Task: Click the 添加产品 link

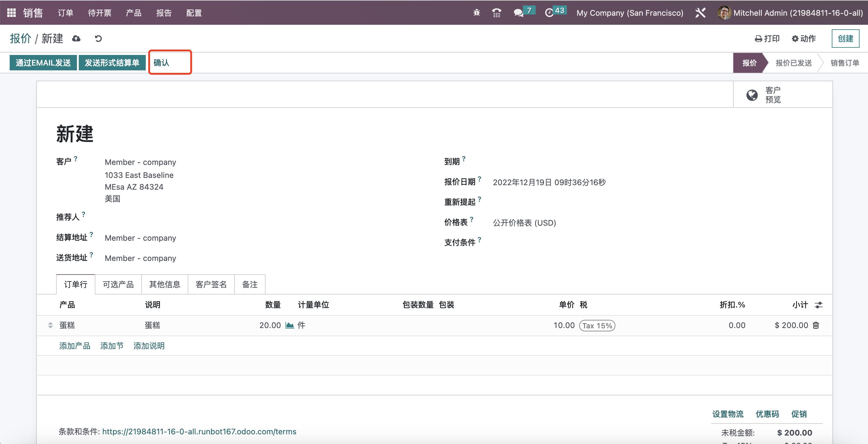Action: pos(75,346)
